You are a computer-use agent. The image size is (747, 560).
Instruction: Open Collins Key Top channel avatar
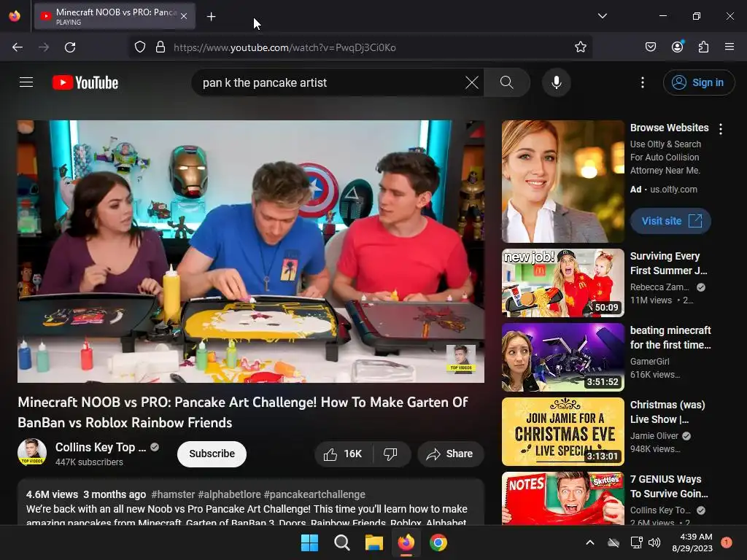coord(32,452)
